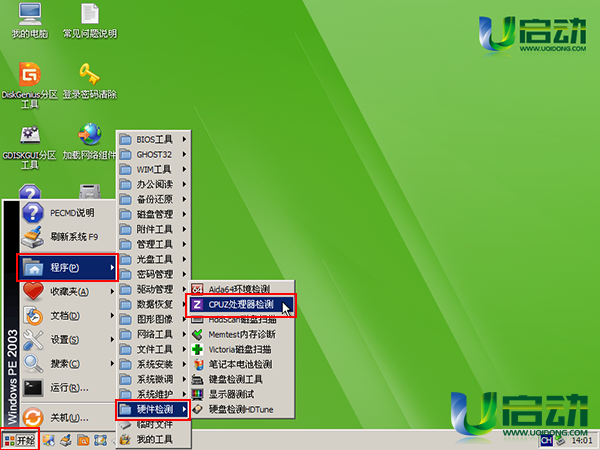The height and width of the screenshot is (450, 600).
Task: Expand the 设置(S) settings submenu
Action: [x=68, y=340]
